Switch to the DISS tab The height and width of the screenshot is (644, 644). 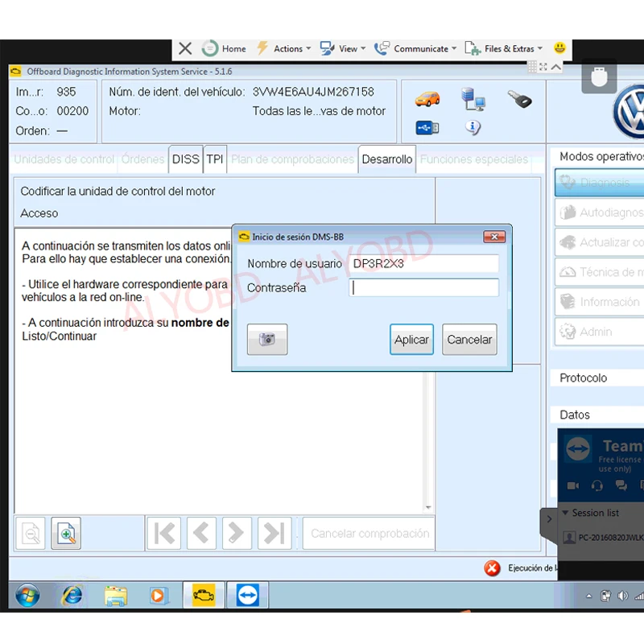click(186, 159)
